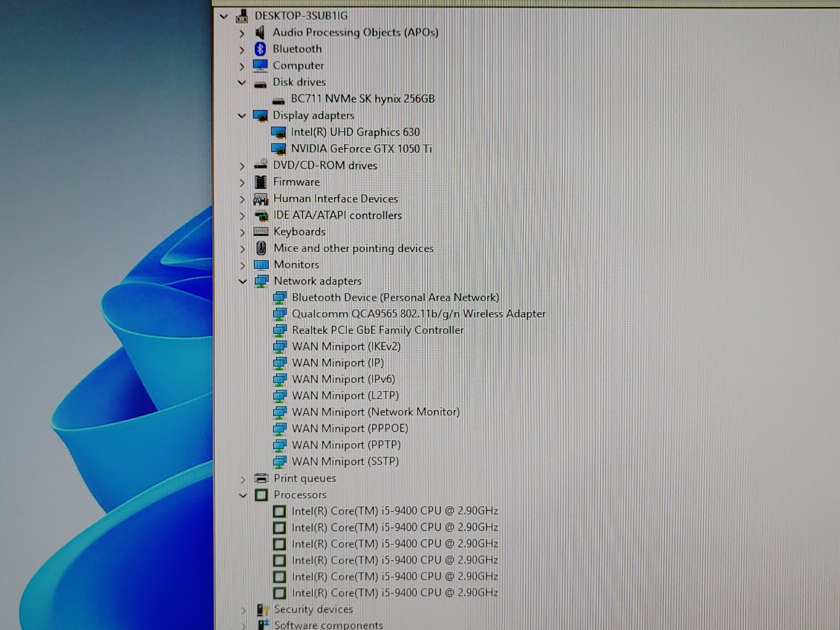
Task: Collapse the Display adapters node
Action: [242, 116]
